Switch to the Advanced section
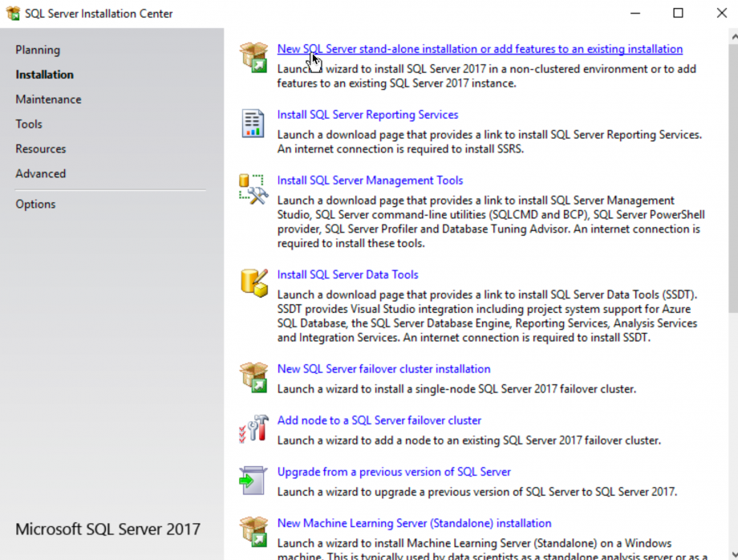This screenshot has height=560, width=738. click(x=41, y=174)
